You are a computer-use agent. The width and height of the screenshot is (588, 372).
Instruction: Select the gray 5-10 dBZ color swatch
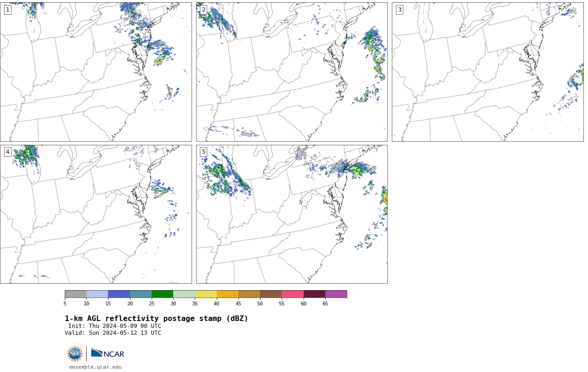(x=76, y=294)
